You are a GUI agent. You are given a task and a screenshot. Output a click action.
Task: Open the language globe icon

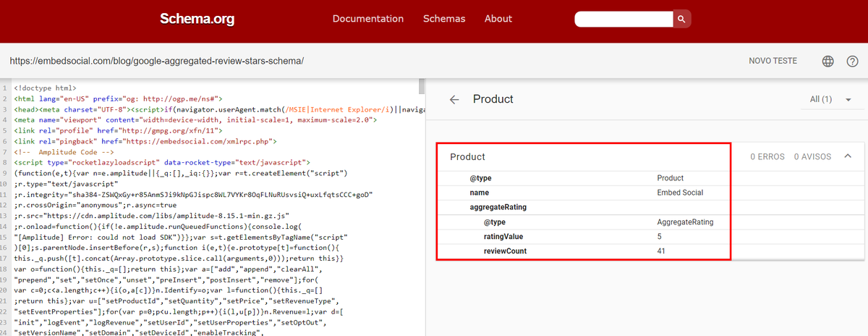pos(828,62)
